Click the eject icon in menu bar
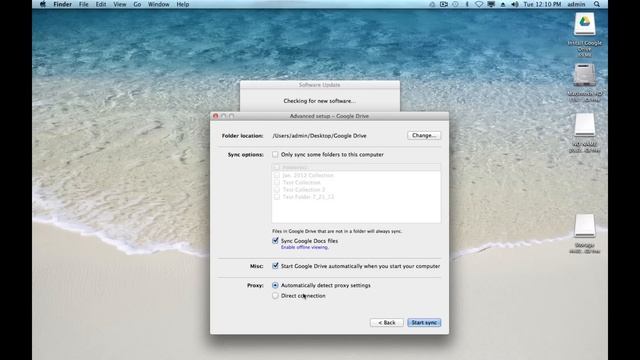640x360 pixels. [x=503, y=4]
